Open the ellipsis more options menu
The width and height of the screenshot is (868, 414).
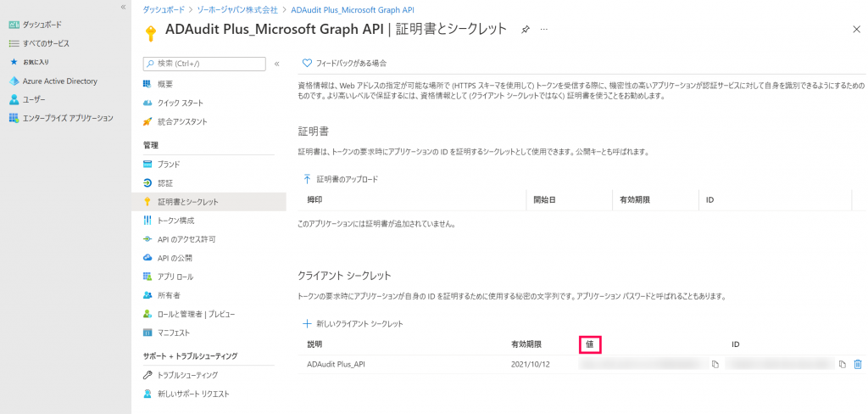(x=543, y=29)
